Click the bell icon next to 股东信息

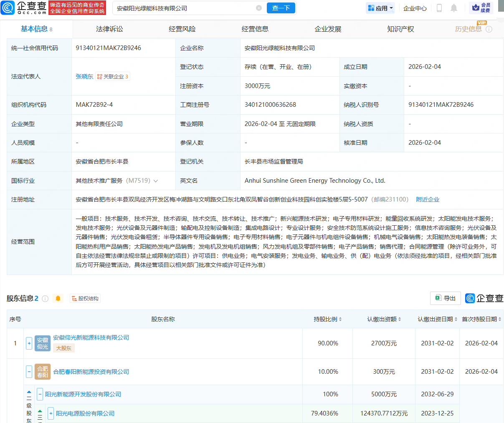(58, 298)
